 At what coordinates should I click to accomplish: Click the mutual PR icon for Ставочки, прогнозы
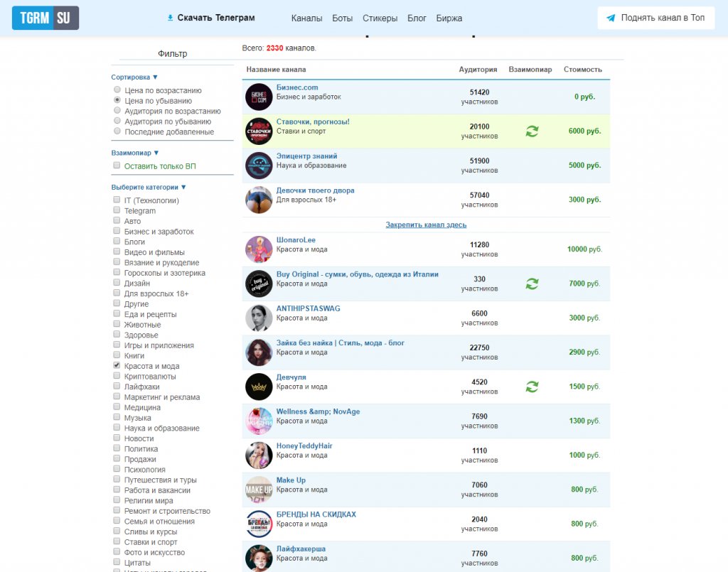(532, 131)
